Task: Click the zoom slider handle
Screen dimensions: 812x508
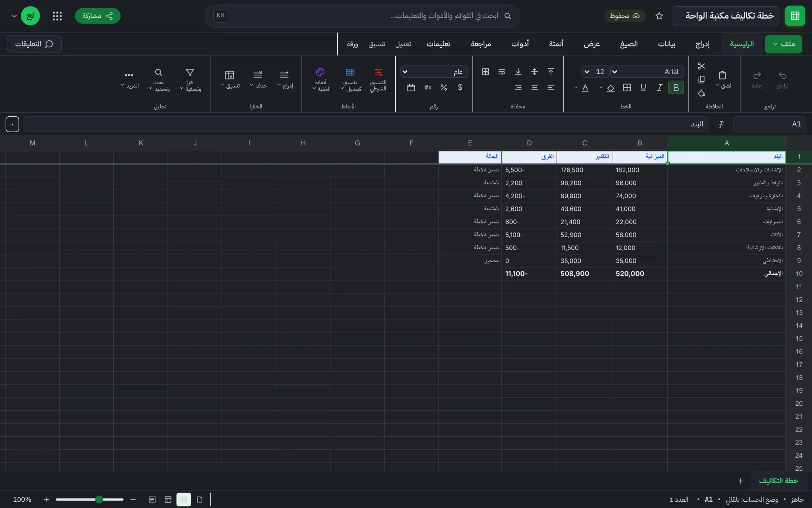Action: click(x=99, y=500)
